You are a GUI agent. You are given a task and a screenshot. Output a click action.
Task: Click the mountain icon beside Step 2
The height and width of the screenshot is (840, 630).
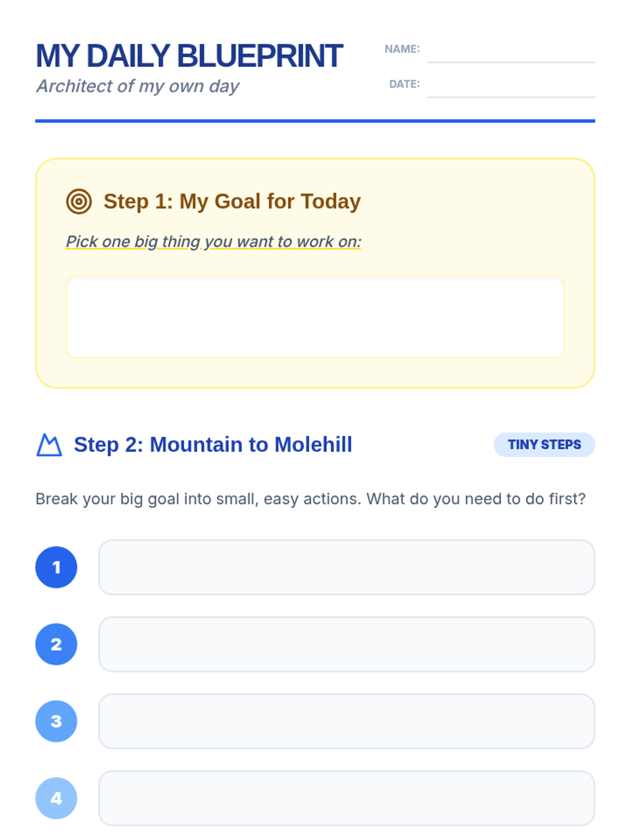pyautogui.click(x=49, y=445)
